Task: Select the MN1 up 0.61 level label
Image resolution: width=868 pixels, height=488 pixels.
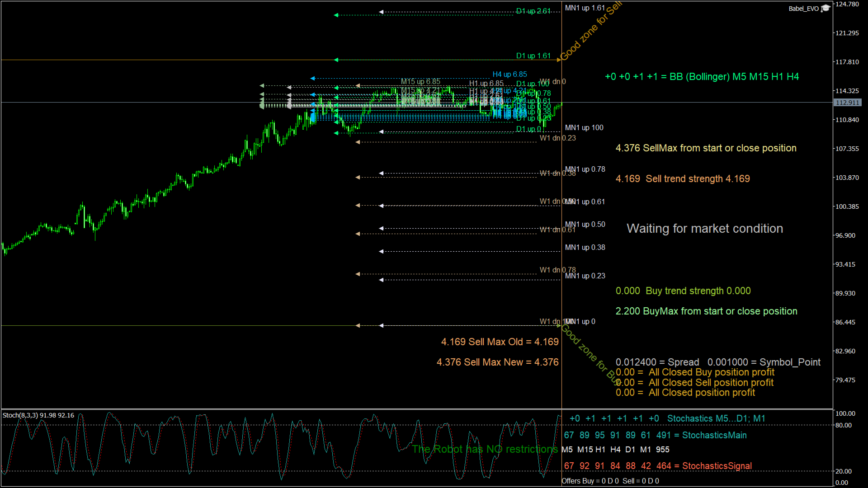Action: click(585, 202)
